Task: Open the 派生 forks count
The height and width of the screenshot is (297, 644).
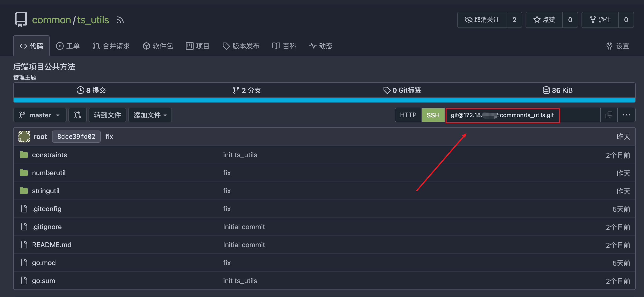Action: coord(626,20)
